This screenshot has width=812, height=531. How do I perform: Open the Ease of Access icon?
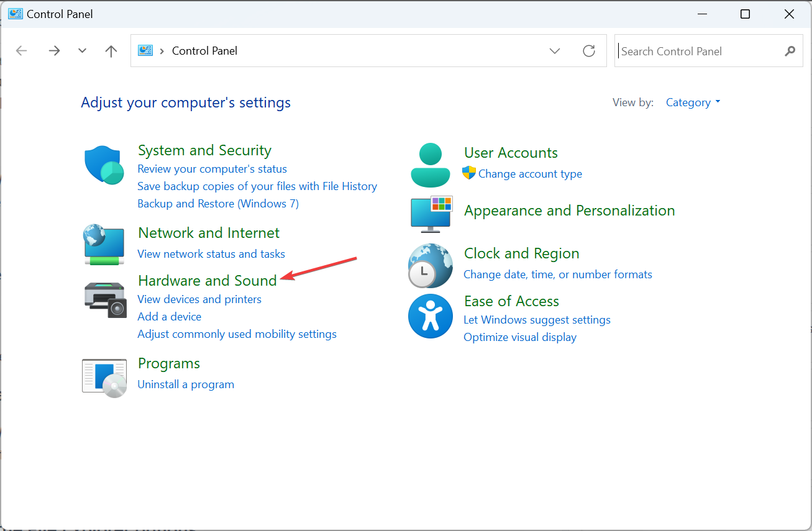pyautogui.click(x=431, y=316)
